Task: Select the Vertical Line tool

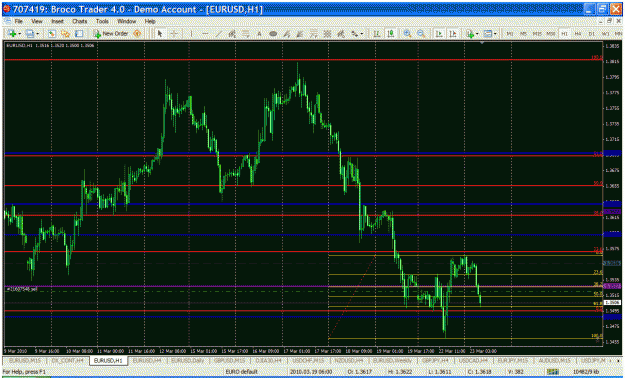Action: click(x=191, y=34)
